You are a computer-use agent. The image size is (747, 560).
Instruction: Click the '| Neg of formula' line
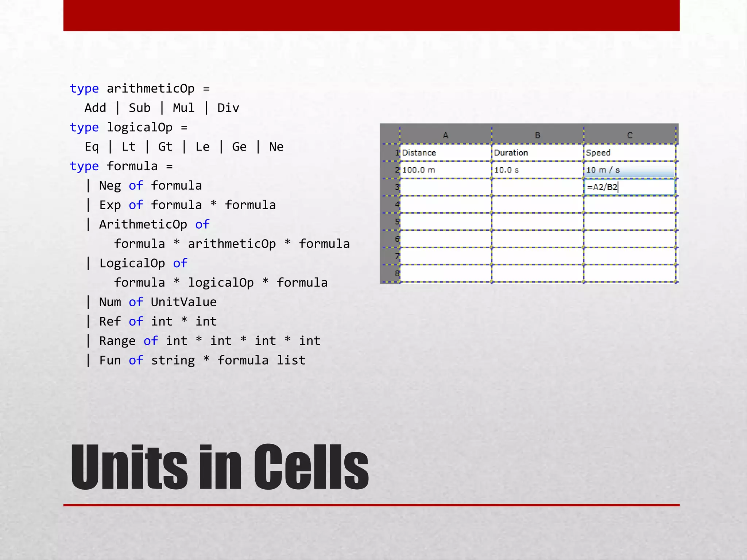point(143,186)
